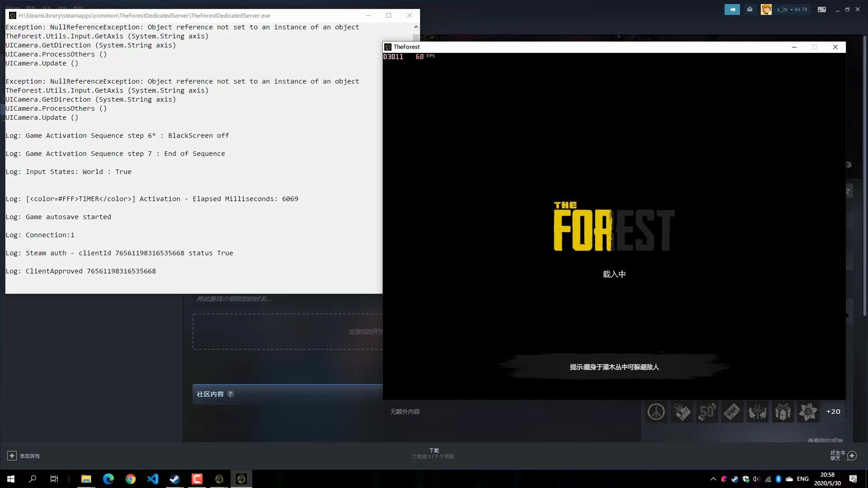The height and width of the screenshot is (488, 868).
Task: Show the +20 more achievements
Action: coord(833,412)
